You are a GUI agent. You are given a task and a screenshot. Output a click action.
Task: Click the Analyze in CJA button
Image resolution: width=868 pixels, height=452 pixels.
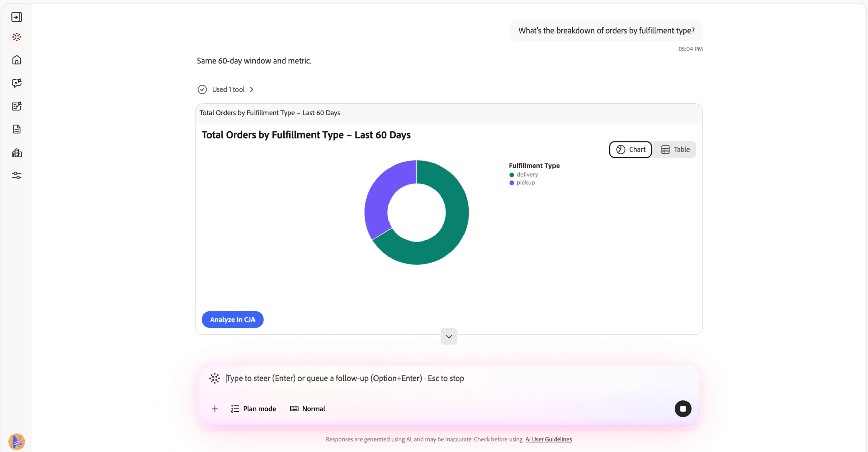tap(232, 319)
